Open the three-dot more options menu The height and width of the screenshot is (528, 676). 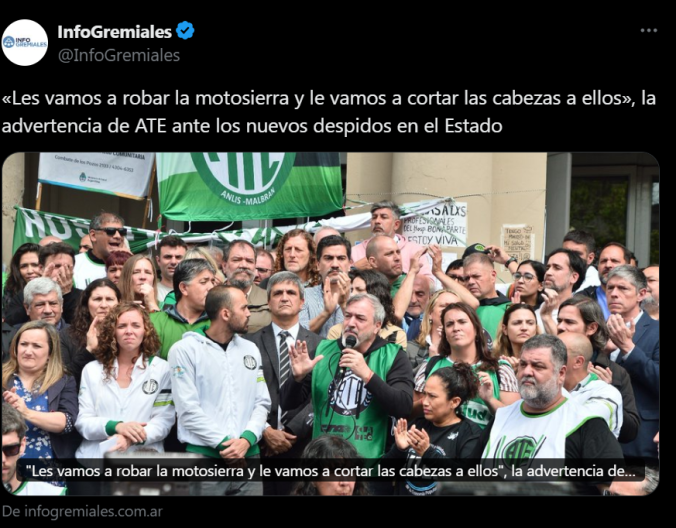click(648, 30)
